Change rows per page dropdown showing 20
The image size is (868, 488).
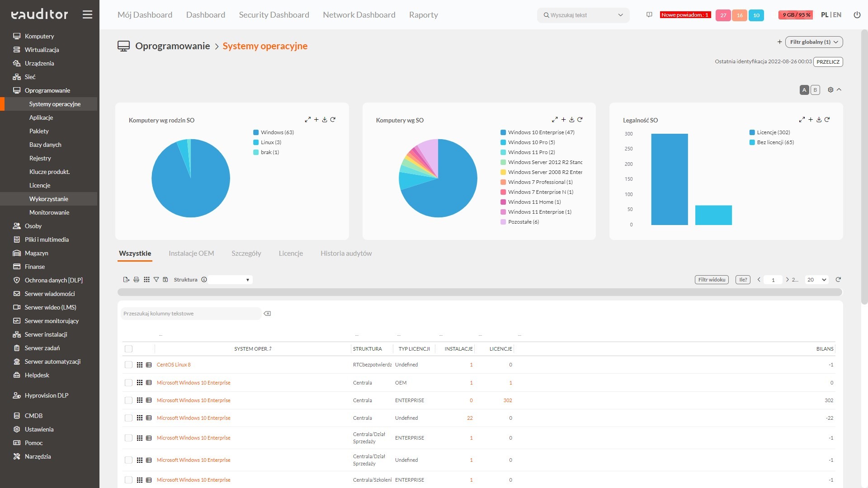pos(817,280)
